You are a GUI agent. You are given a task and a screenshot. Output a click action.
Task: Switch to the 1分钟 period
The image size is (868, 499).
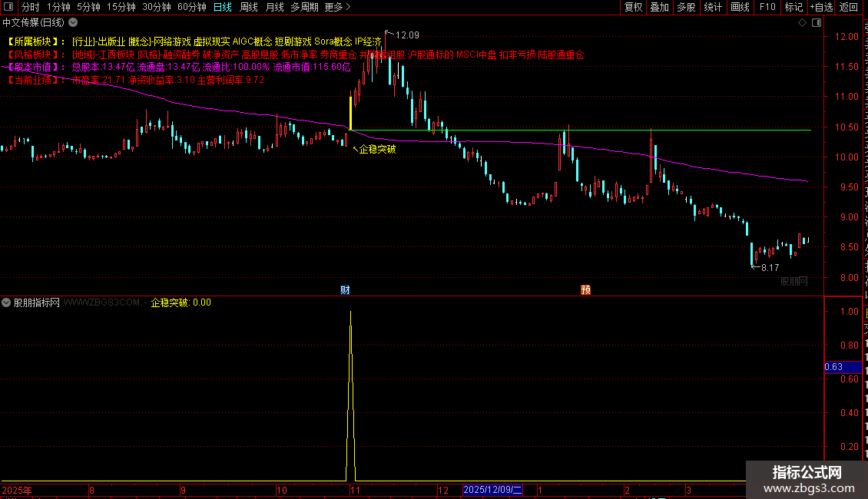pyautogui.click(x=58, y=7)
